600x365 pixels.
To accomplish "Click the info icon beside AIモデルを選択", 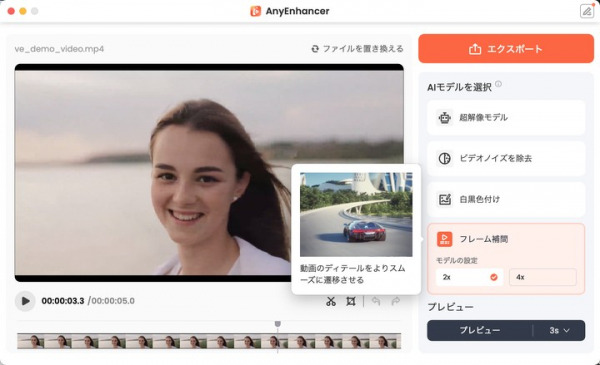I will pos(498,84).
